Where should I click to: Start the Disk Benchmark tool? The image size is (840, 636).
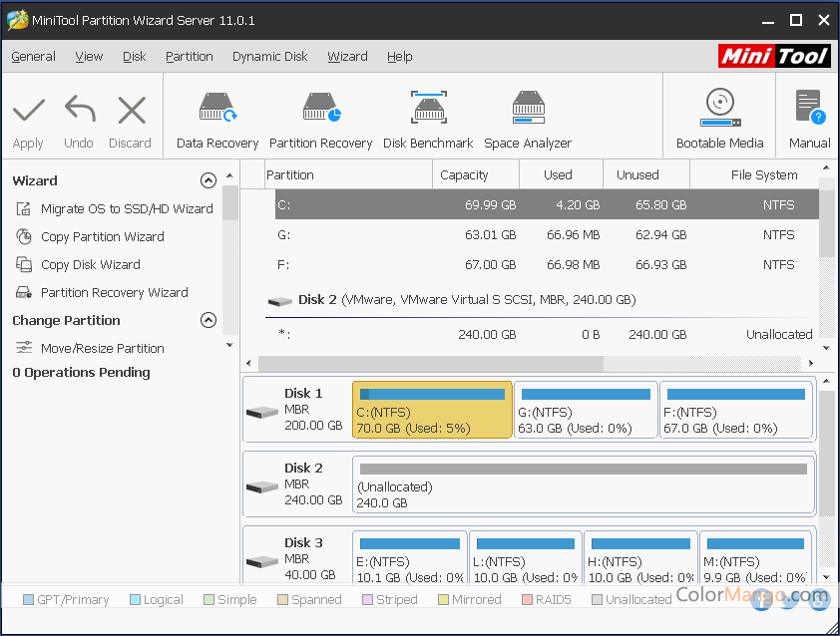click(428, 121)
